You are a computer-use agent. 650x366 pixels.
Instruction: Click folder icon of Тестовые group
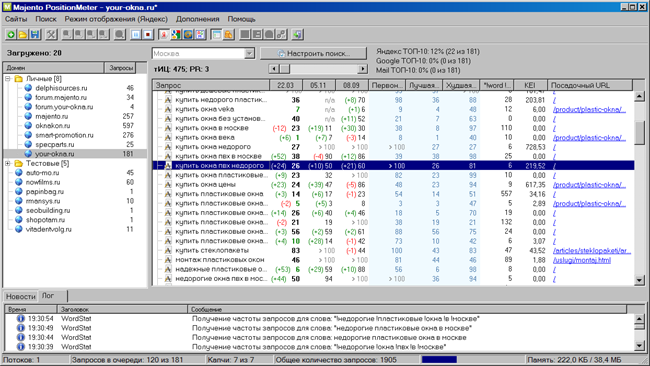[x=18, y=163]
